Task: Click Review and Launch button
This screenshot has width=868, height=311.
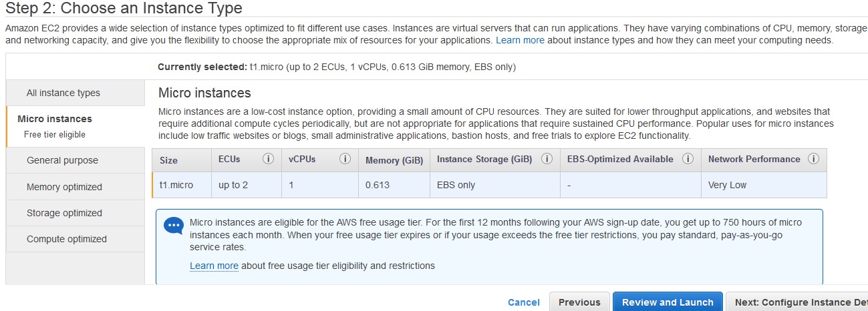Action: tap(668, 302)
